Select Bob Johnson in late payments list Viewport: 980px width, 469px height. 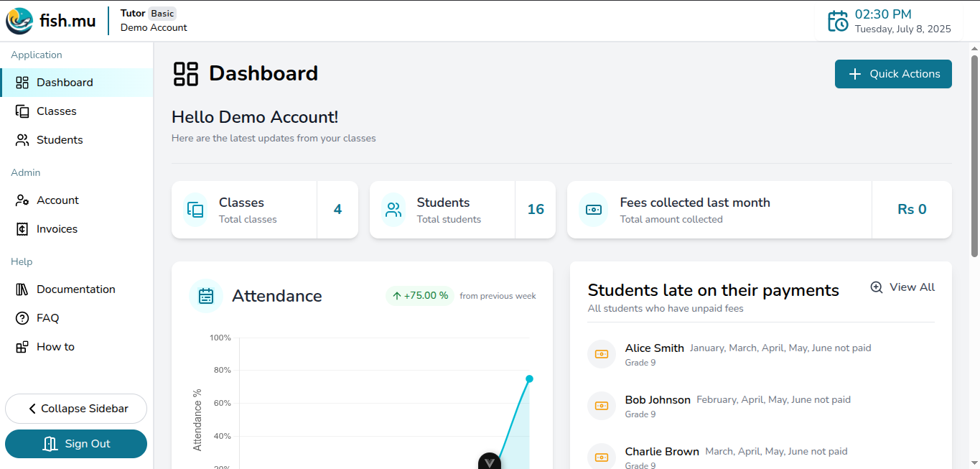pyautogui.click(x=761, y=406)
